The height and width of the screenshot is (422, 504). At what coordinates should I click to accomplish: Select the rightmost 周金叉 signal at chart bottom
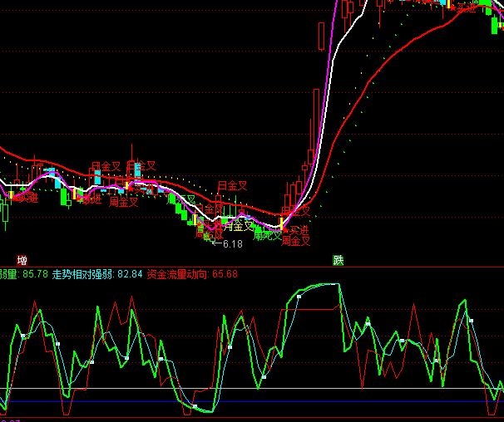[x=295, y=241]
